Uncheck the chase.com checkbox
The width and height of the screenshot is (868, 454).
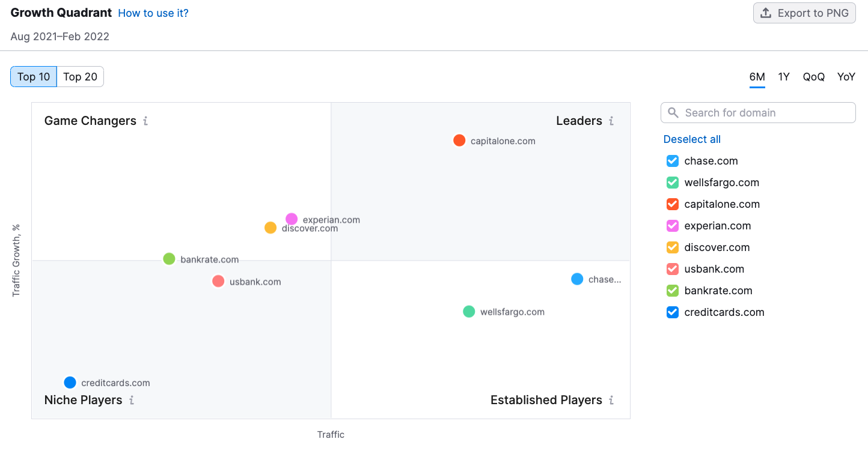[673, 161]
